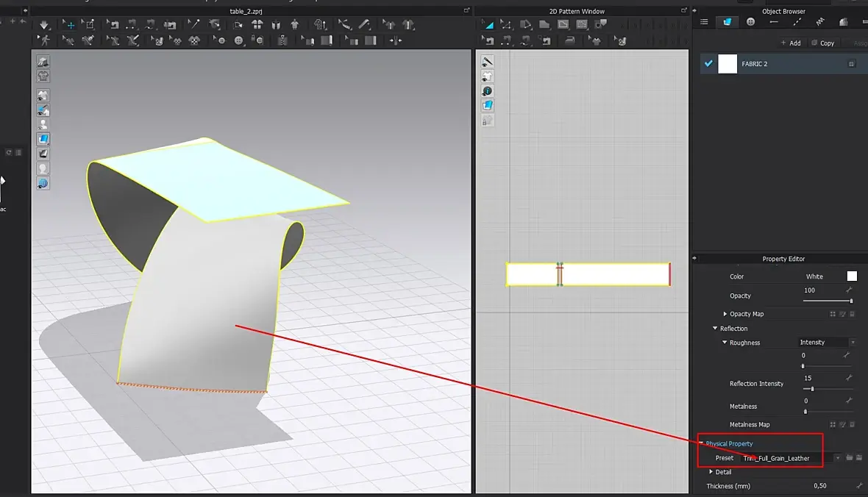Image resolution: width=868 pixels, height=497 pixels.
Task: Select the Edit Pattern tool in 2D toolbar
Action: (507, 25)
